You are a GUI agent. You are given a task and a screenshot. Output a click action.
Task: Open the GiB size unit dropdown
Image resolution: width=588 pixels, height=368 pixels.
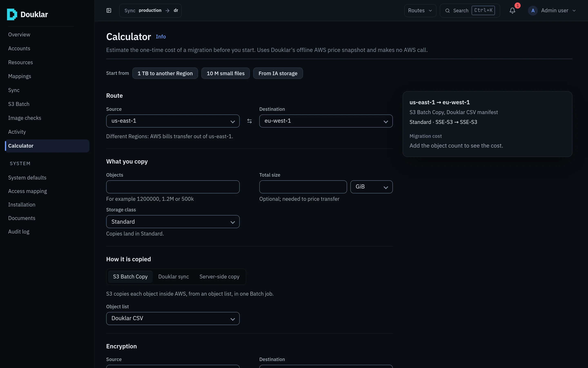(x=371, y=187)
